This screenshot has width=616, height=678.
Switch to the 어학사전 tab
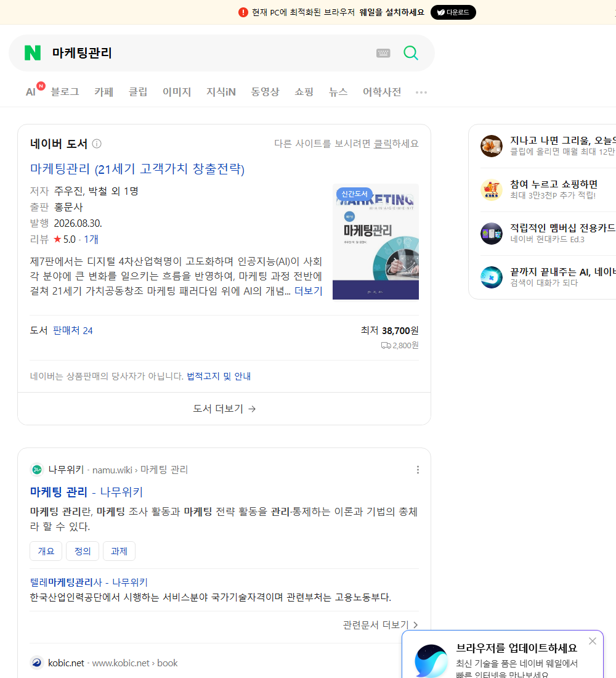382,92
